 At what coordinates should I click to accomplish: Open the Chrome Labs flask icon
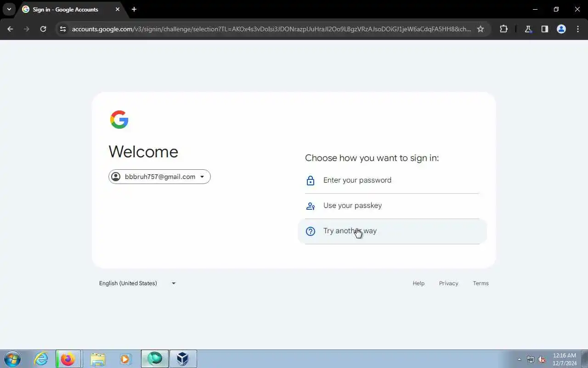click(x=528, y=29)
